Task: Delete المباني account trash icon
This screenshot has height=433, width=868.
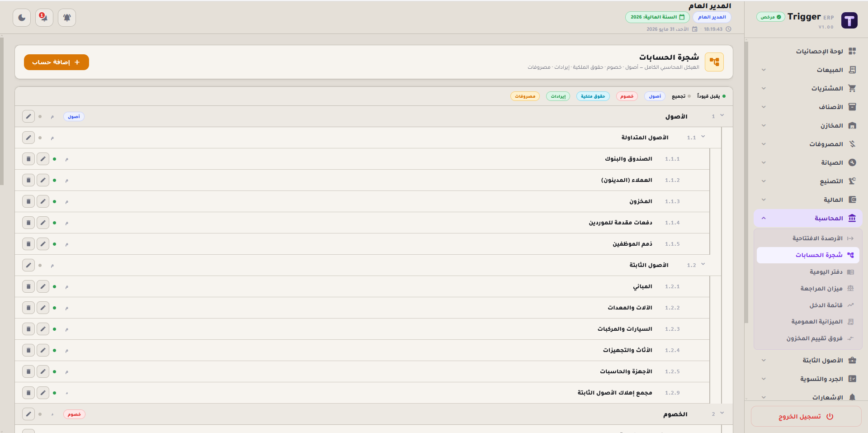Action: coord(28,286)
